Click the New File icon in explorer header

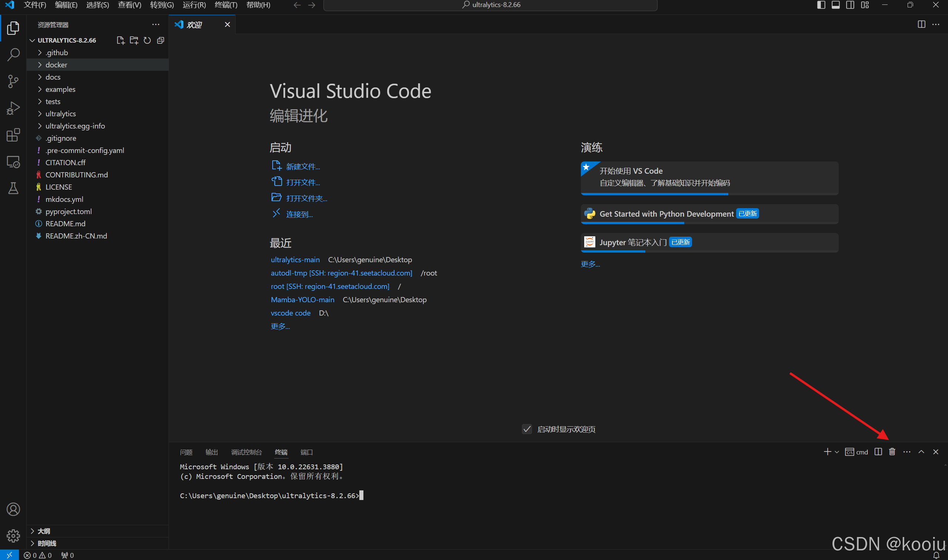[x=120, y=40]
